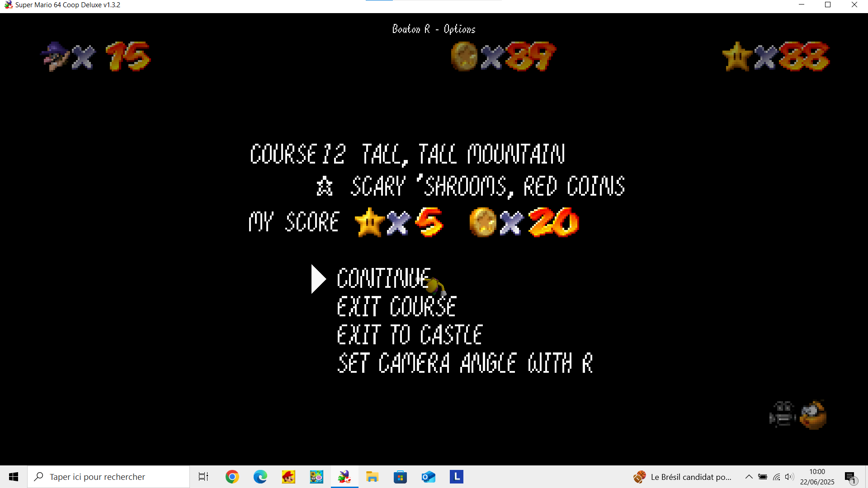Open the notification center icon
This screenshot has width=868, height=488.
tap(850, 477)
